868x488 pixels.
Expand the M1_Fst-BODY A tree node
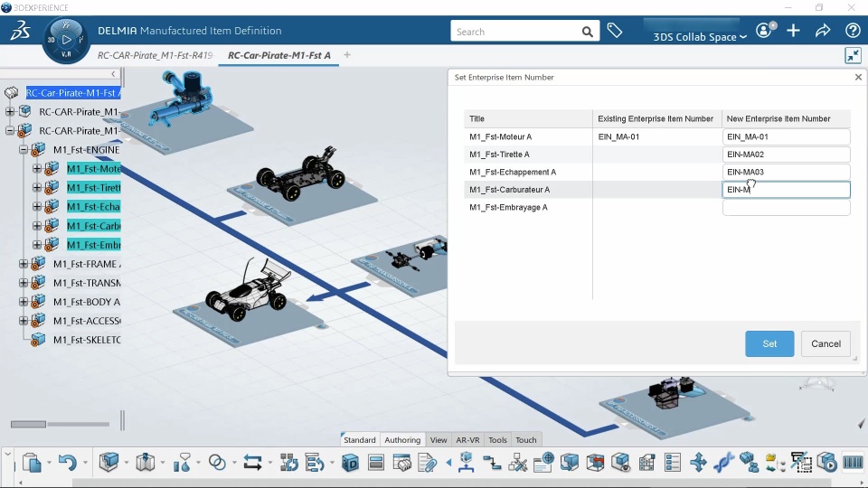tap(24, 302)
